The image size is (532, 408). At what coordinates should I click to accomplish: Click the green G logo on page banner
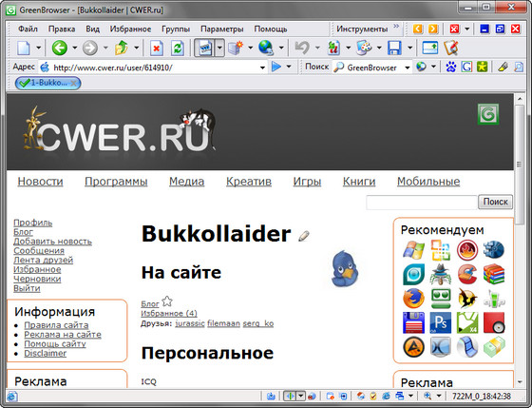point(488,114)
